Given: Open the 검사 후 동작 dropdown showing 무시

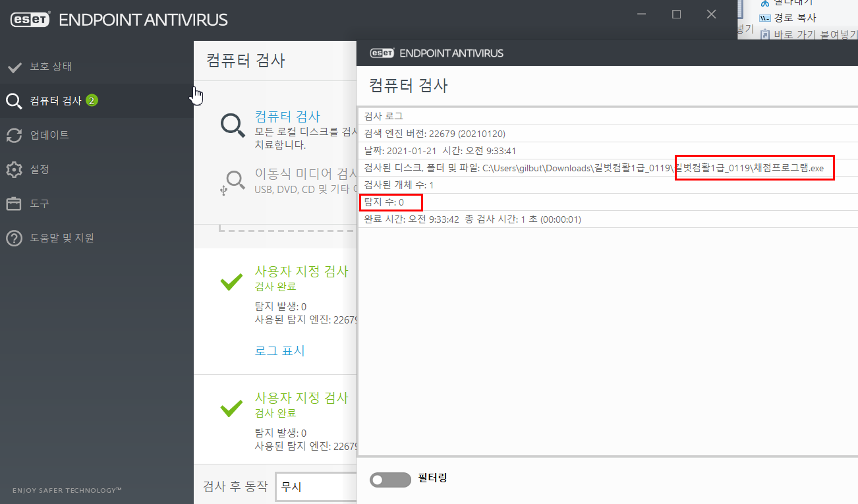Looking at the screenshot, I should [315, 487].
